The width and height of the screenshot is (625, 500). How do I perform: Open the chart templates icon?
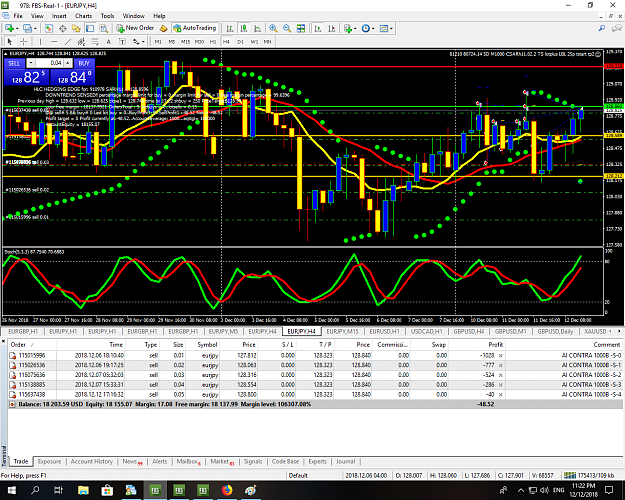(x=384, y=28)
